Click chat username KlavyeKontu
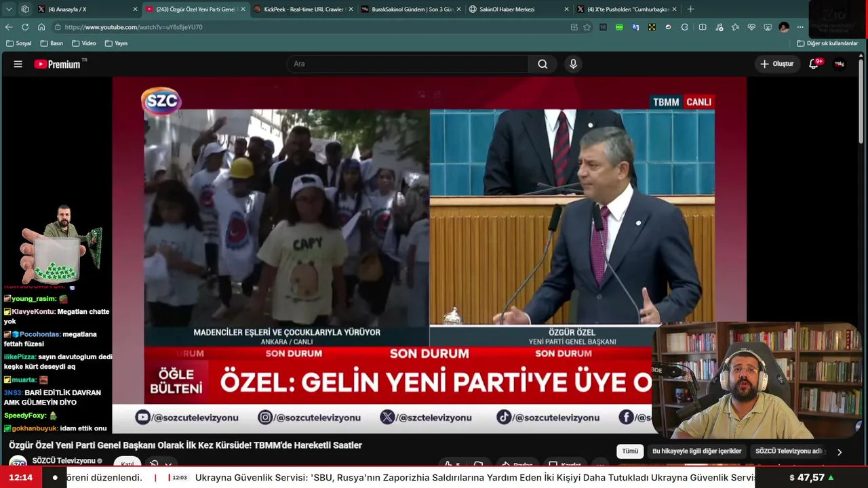 tap(34, 312)
